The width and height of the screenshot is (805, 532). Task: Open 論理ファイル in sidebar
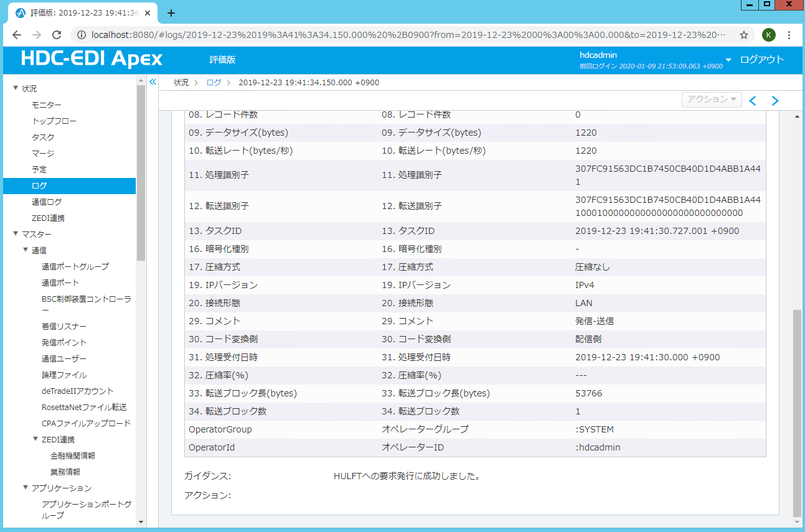coord(64,375)
